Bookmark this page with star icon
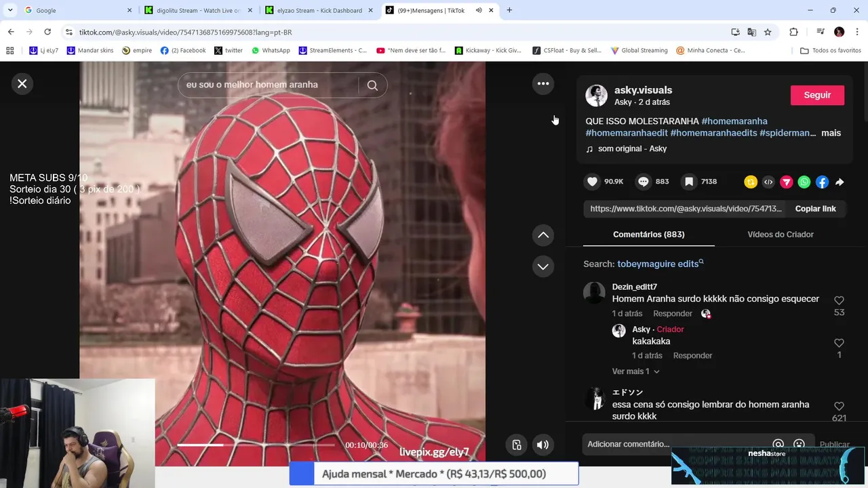The width and height of the screenshot is (868, 488). coord(768,32)
